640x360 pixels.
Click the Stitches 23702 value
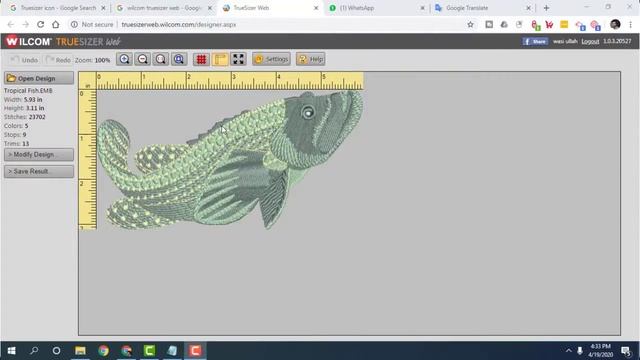pos(37,117)
